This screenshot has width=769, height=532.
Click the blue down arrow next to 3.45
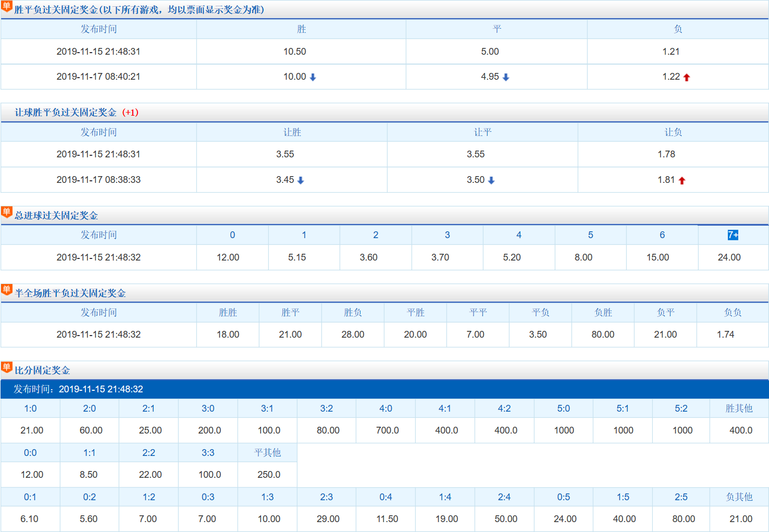pyautogui.click(x=301, y=180)
